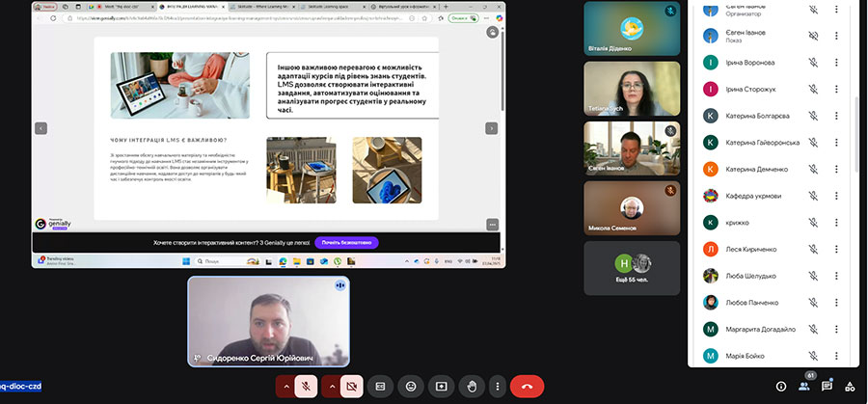Click muted mic icon for Леся Кириченко
The height and width of the screenshot is (404, 868).
tap(813, 249)
